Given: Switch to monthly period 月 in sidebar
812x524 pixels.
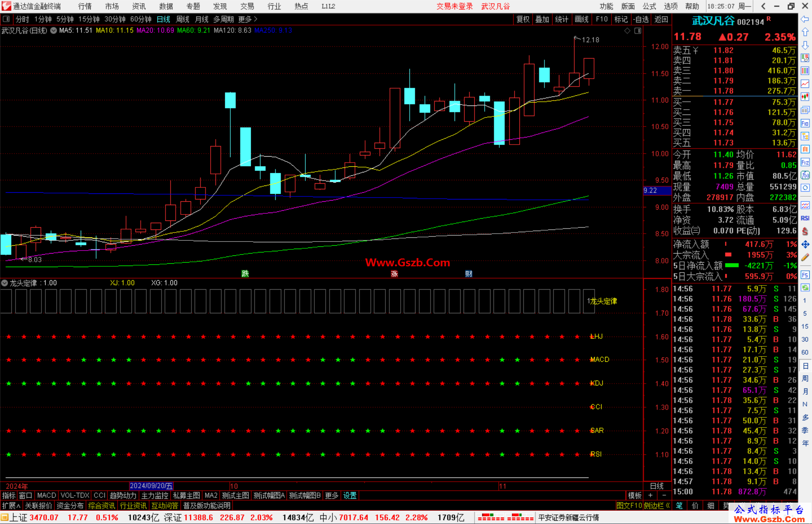Looking at the screenshot, I should (805, 391).
